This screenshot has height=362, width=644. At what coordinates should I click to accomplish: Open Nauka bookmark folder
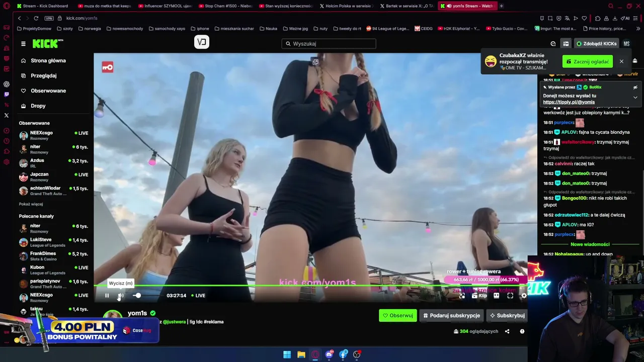pyautogui.click(x=268, y=29)
